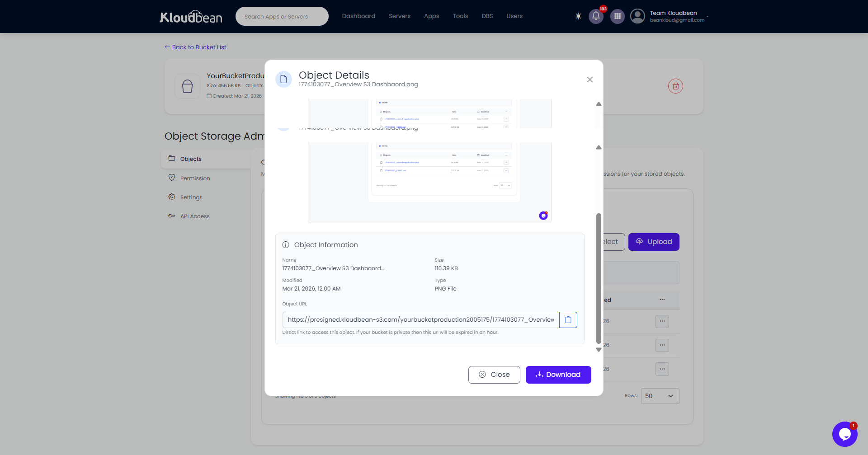The height and width of the screenshot is (455, 868).
Task: Click the Team Kloudbean avatar
Action: click(637, 16)
